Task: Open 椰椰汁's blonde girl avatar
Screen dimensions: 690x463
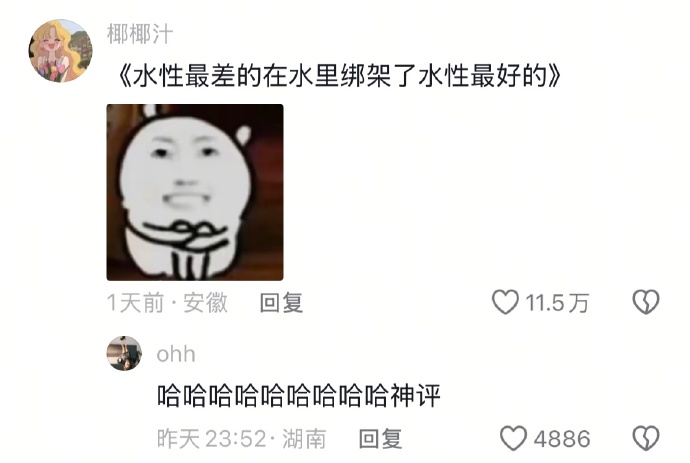Action: tap(61, 51)
